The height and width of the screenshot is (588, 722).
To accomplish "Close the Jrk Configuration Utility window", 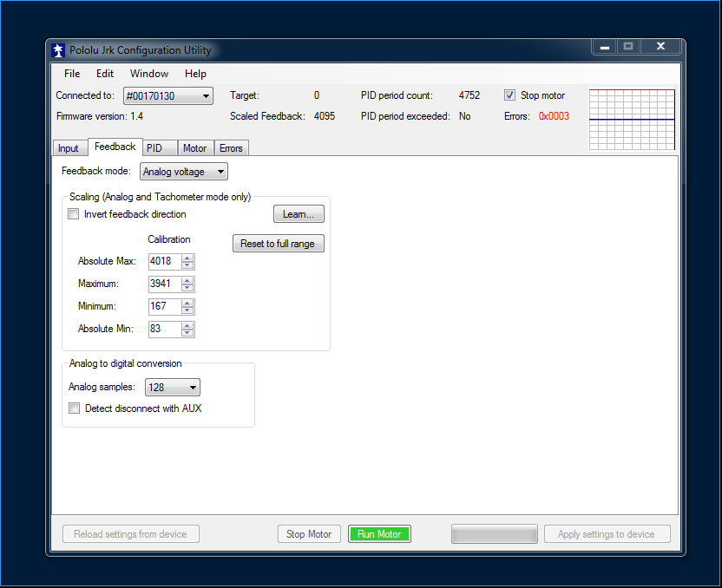I will click(660, 47).
